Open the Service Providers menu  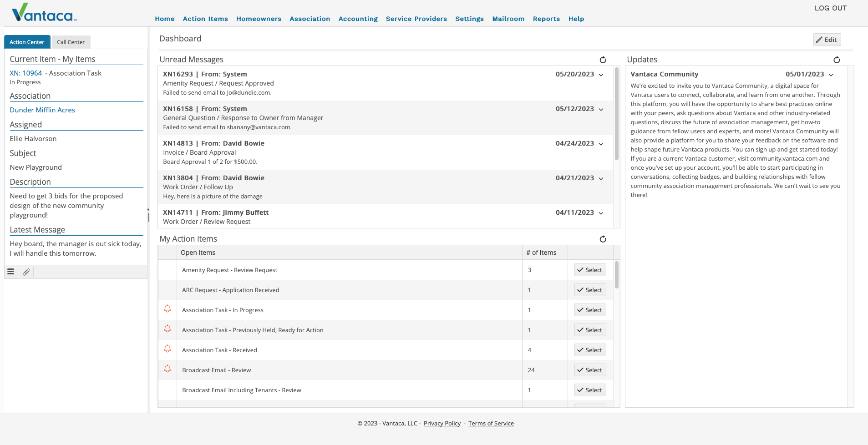[416, 19]
